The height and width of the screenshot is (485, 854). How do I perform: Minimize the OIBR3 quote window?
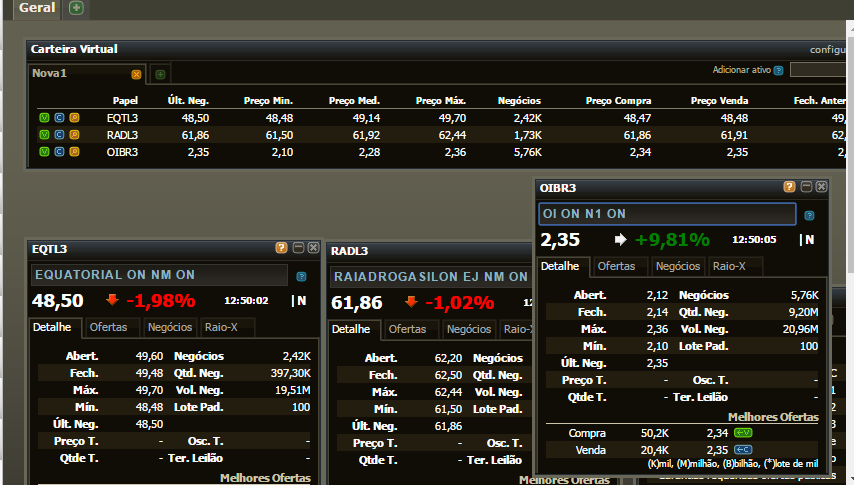tap(807, 187)
